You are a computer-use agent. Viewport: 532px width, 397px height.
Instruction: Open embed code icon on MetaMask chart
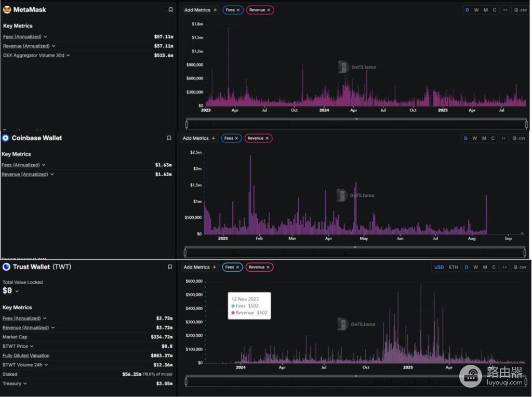coord(505,10)
